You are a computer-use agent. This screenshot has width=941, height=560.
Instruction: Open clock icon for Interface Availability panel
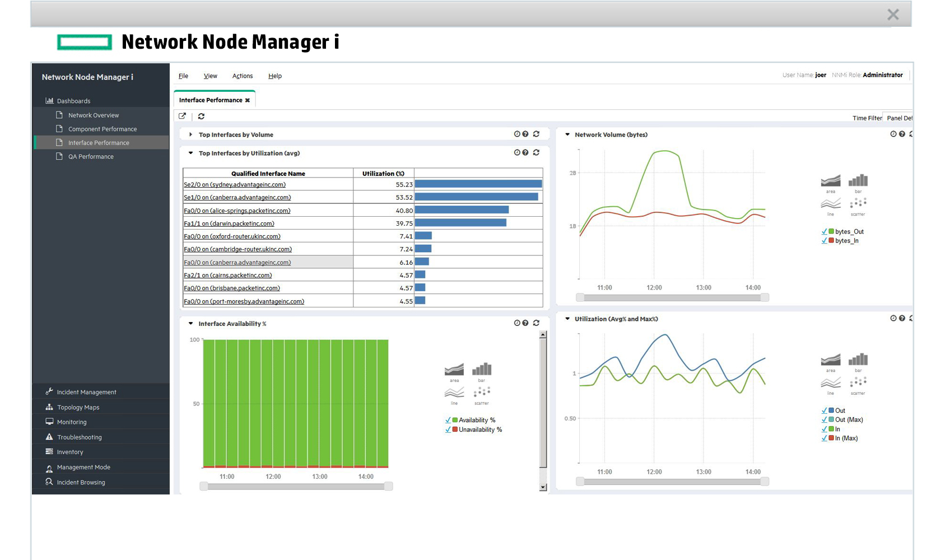517,323
